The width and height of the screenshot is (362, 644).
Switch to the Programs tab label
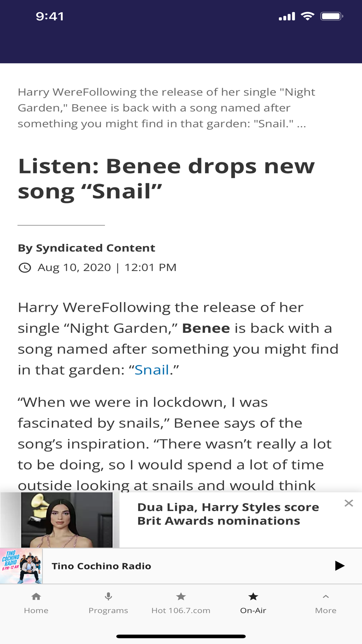pyautogui.click(x=108, y=611)
